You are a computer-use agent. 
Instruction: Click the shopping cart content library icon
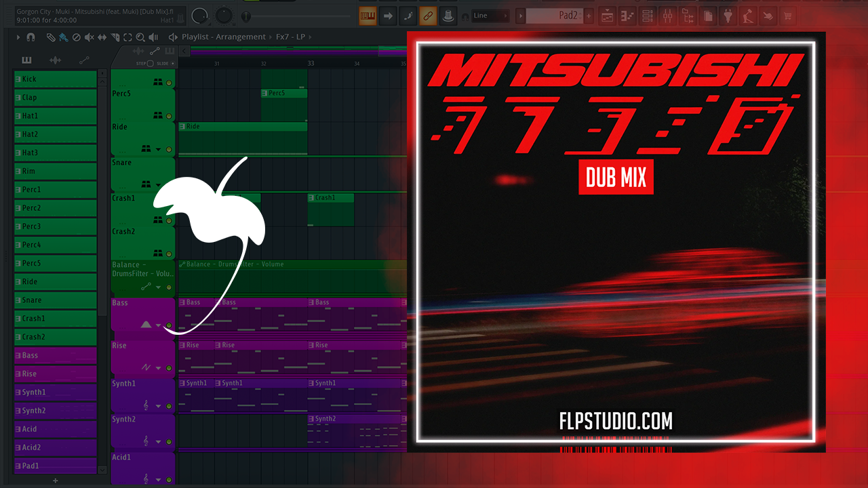pos(787,16)
